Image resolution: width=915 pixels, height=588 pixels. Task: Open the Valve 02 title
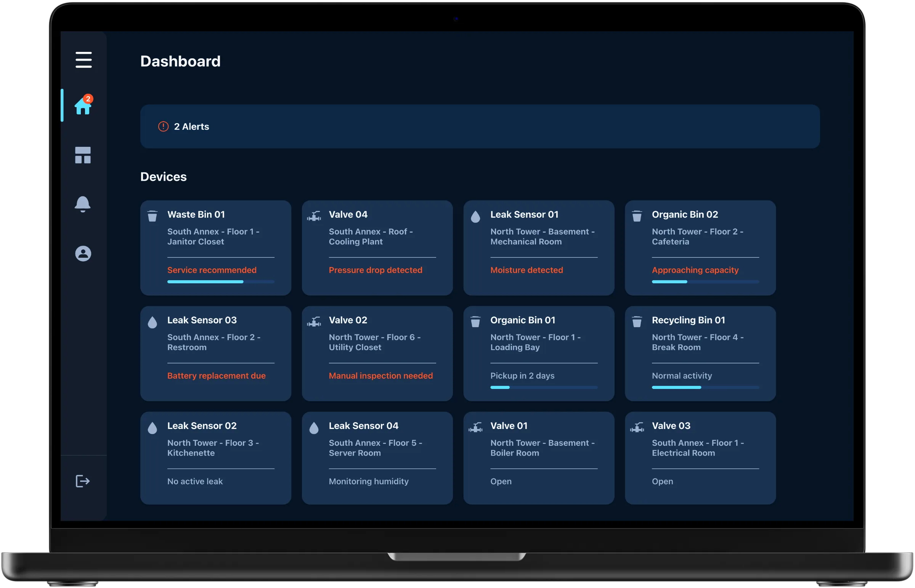click(x=348, y=320)
